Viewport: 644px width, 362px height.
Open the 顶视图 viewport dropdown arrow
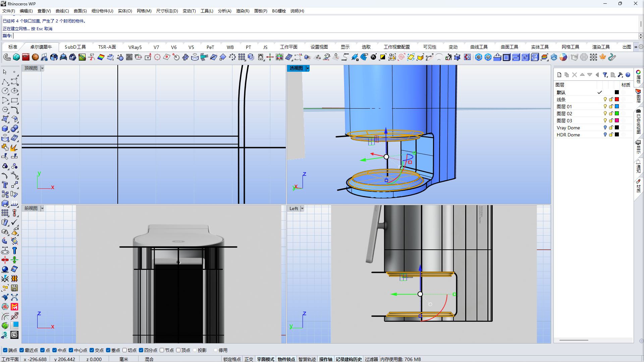[x=42, y=68]
